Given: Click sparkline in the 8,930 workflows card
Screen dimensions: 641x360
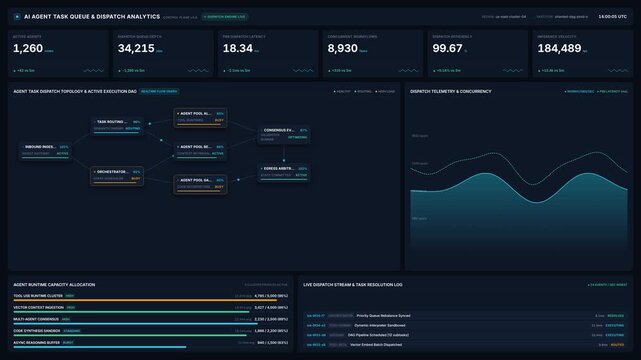Looking at the screenshot, I should [408, 71].
